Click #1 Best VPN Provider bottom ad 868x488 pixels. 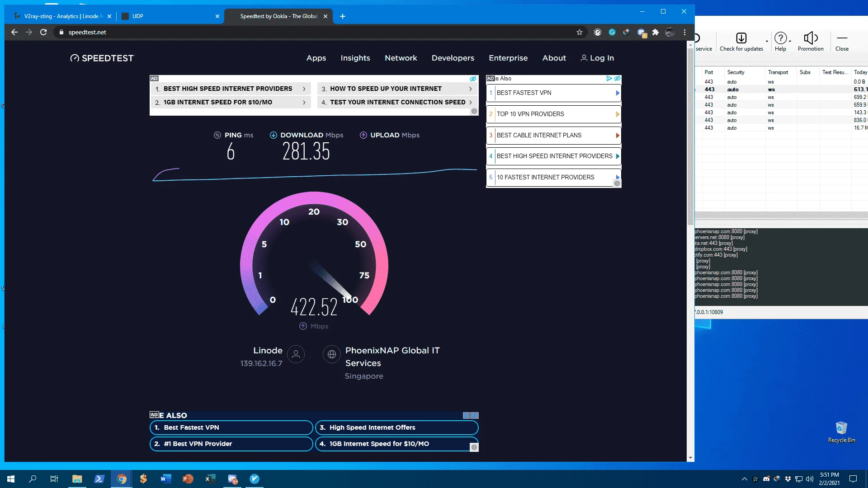pos(231,444)
